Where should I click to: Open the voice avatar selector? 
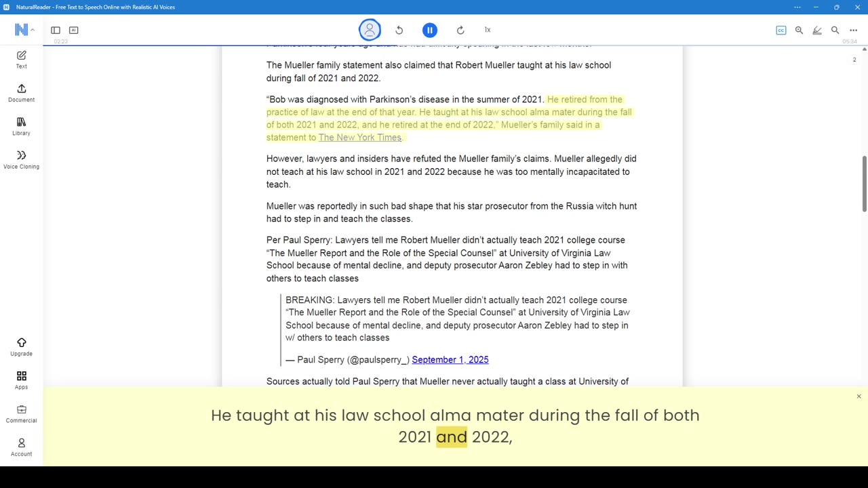(x=370, y=30)
